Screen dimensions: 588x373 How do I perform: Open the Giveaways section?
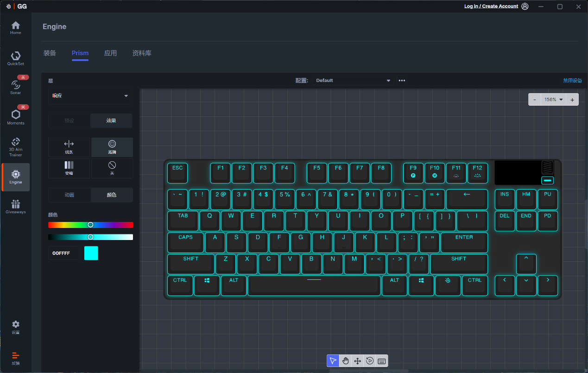[16, 207]
